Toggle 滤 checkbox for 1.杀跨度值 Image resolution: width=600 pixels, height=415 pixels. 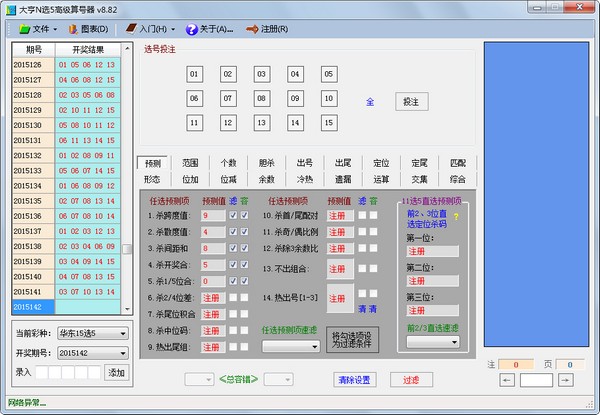click(x=233, y=215)
